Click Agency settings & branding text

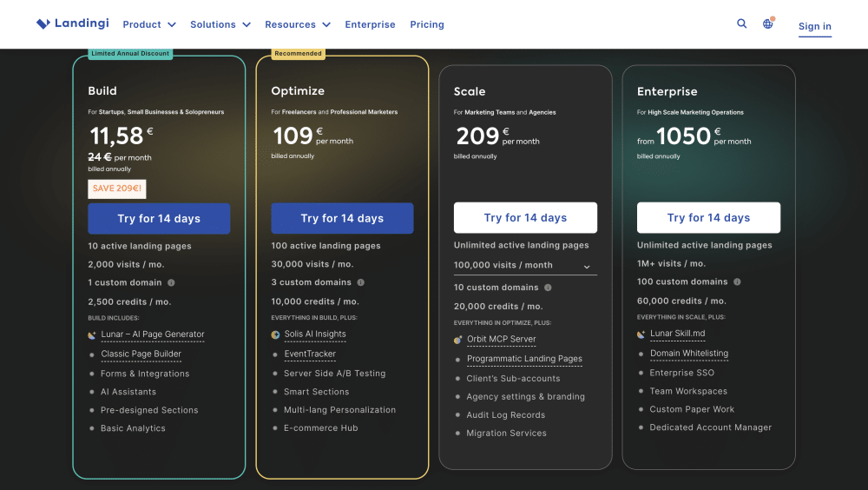(x=525, y=397)
